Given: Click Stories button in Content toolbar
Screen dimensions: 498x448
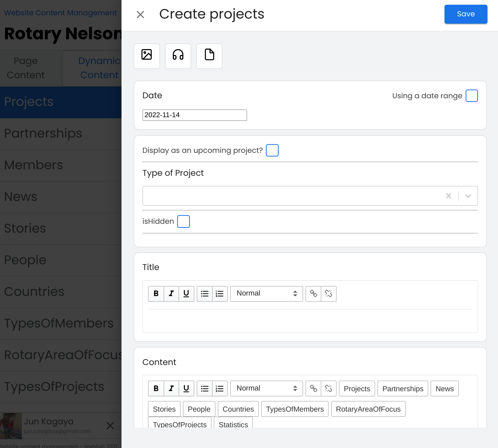Looking at the screenshot, I should (x=164, y=409).
